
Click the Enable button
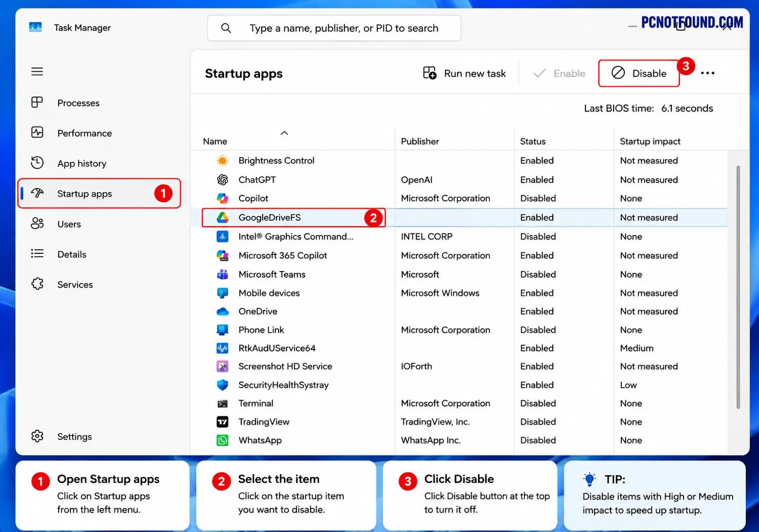(x=559, y=73)
